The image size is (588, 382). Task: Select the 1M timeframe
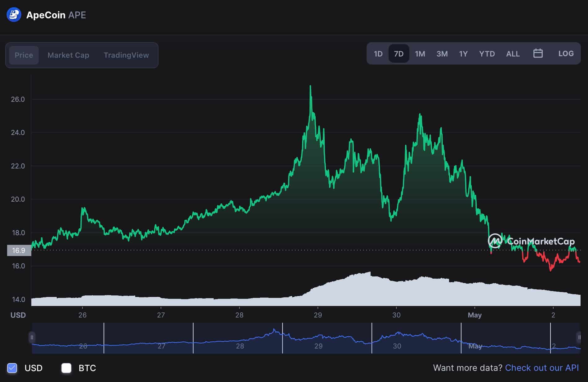pos(420,53)
